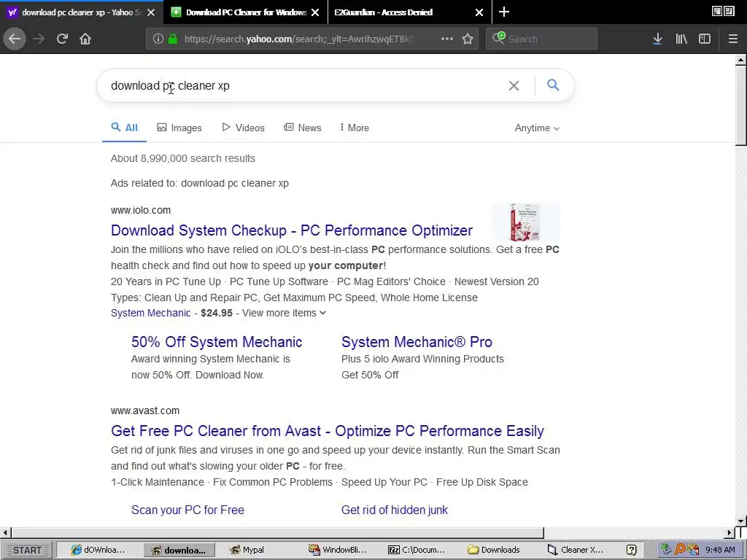The height and width of the screenshot is (560, 747).
Task: Switch to the E2Guardian Access Denied tab
Action: coord(410,12)
